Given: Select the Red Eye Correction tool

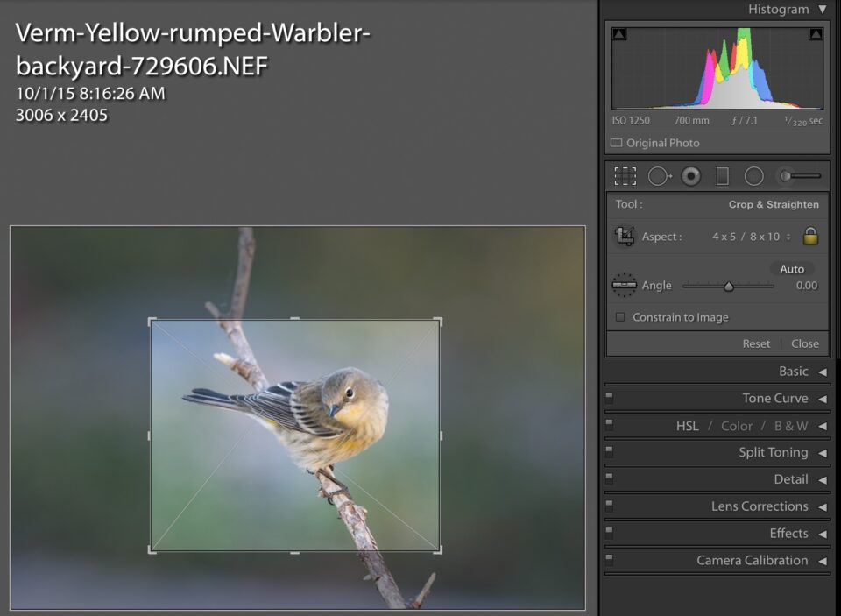Looking at the screenshot, I should click(x=691, y=176).
